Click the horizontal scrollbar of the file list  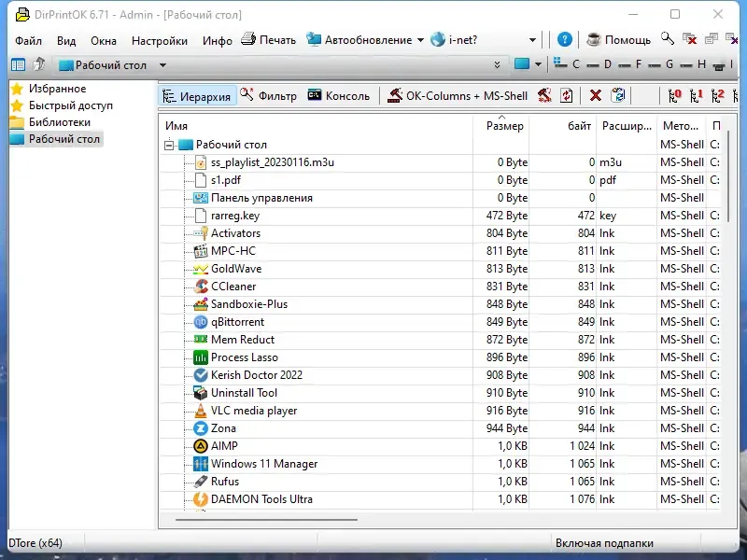pos(266,520)
